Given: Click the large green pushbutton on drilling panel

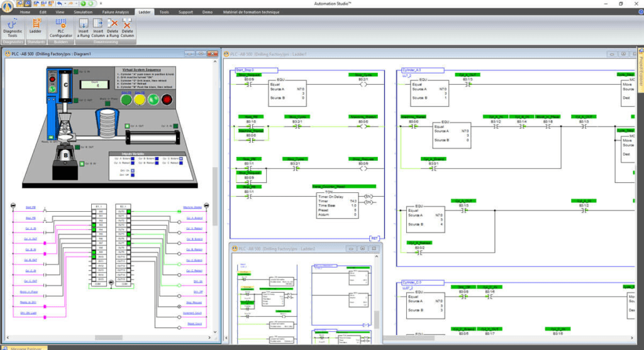Looking at the screenshot, I should click(x=126, y=100).
